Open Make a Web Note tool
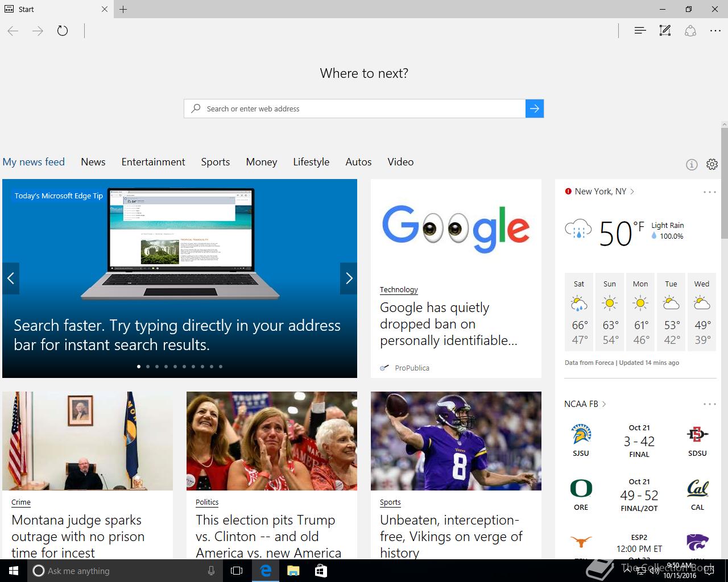This screenshot has width=728, height=582. tap(665, 31)
